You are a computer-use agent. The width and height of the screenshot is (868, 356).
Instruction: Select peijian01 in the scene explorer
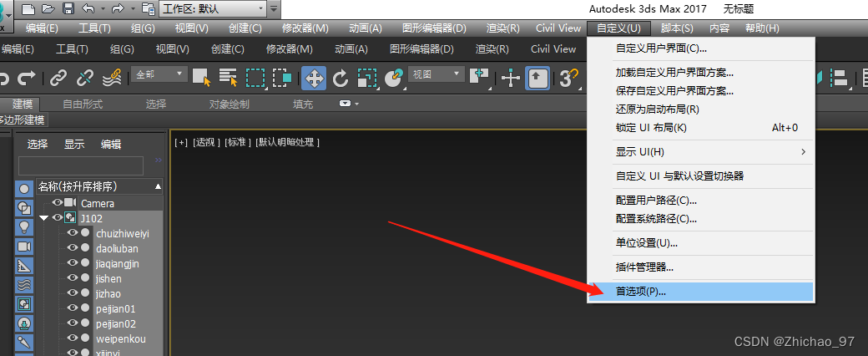[x=115, y=309]
